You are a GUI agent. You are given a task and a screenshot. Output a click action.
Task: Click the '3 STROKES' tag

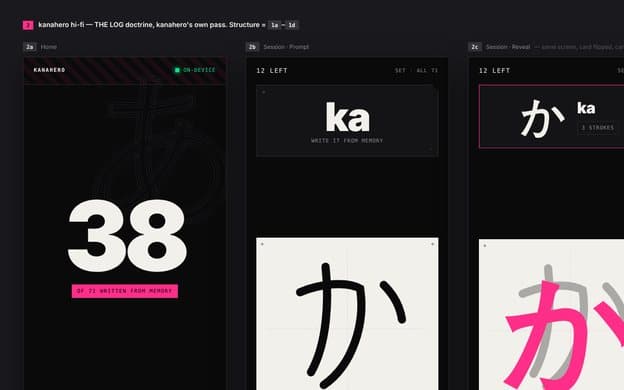coord(598,128)
